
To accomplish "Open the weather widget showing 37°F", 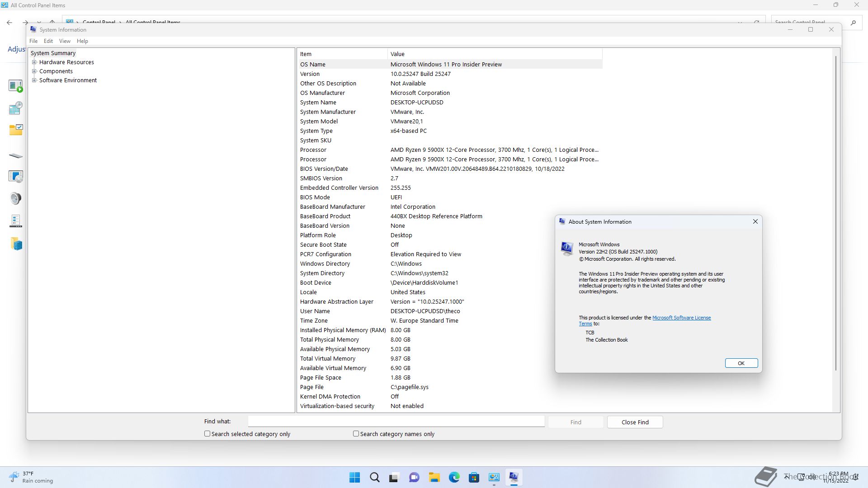I will [31, 477].
